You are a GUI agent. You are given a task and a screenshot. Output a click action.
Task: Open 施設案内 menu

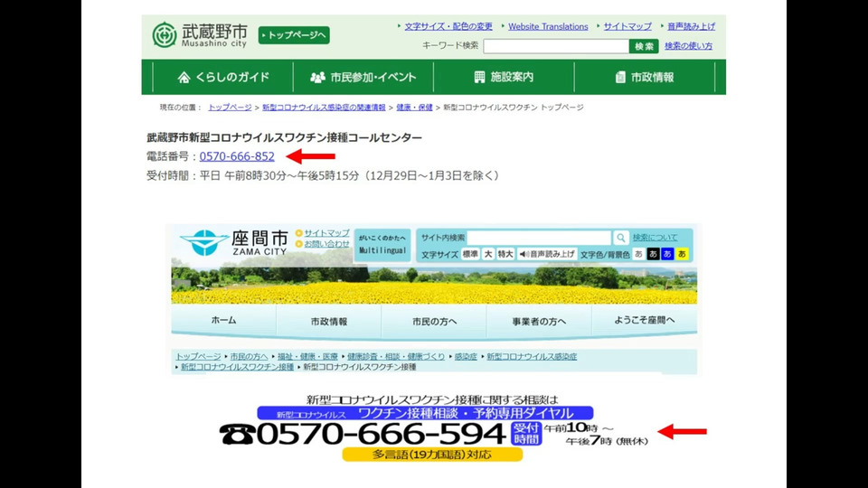[x=504, y=77]
